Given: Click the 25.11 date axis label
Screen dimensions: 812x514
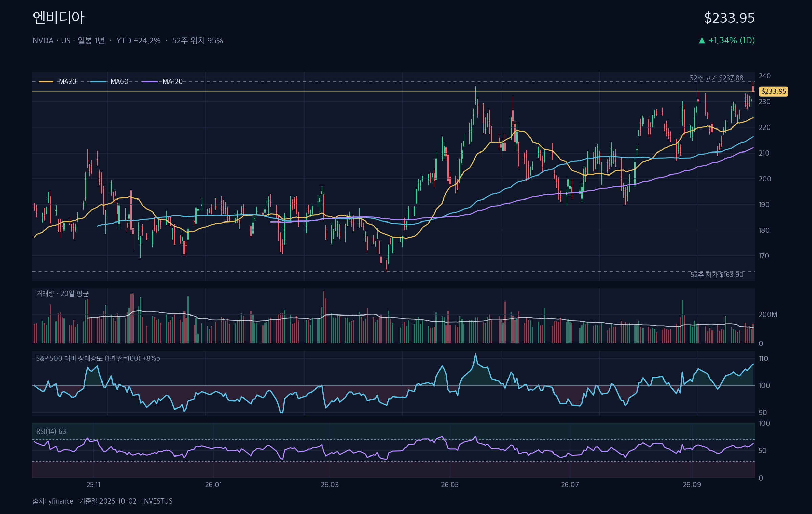Looking at the screenshot, I should [94, 485].
